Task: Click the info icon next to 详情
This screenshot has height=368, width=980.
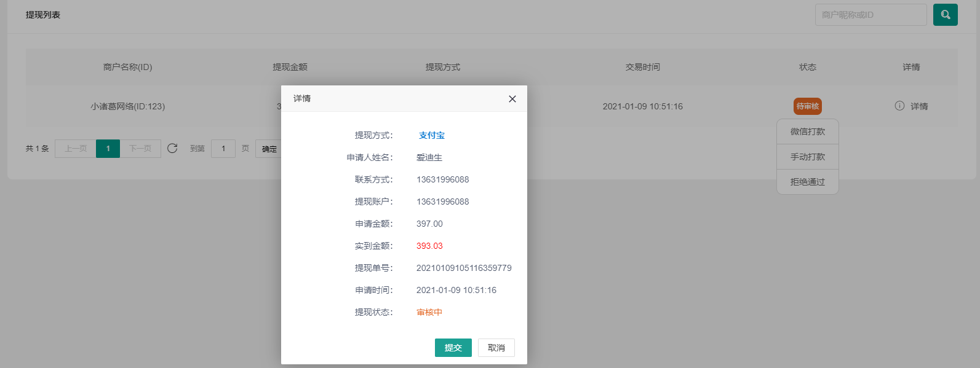Action: pos(899,106)
